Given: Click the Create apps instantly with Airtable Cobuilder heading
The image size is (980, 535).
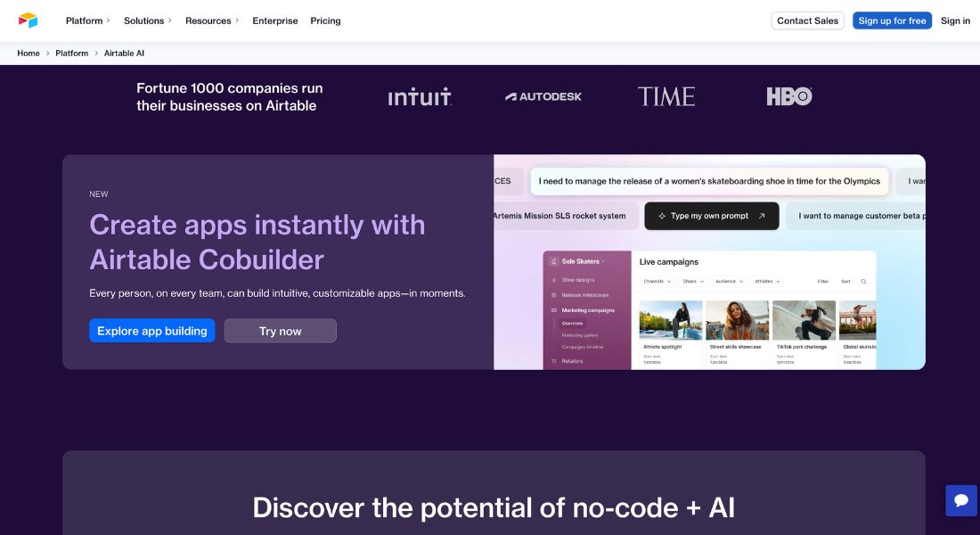Looking at the screenshot, I should tap(257, 243).
